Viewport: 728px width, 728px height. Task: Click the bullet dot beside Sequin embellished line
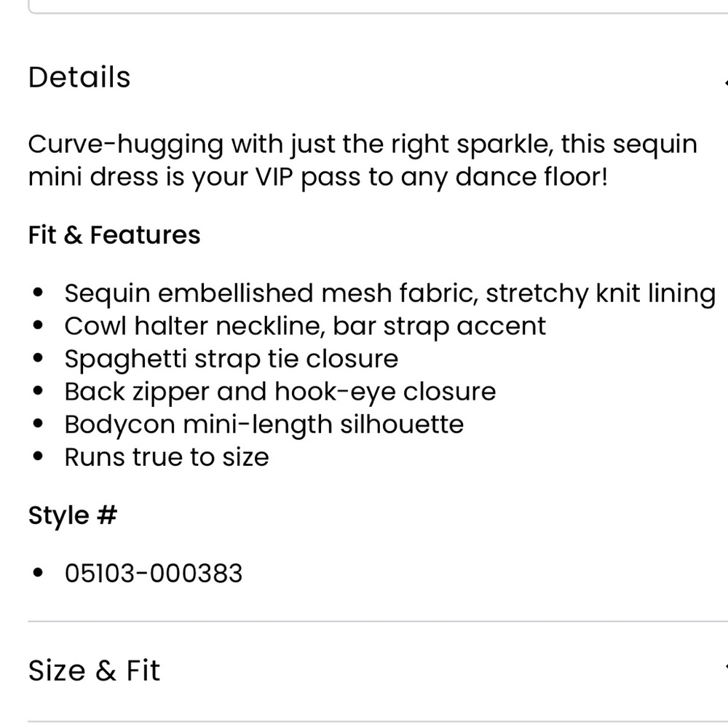[38, 293]
